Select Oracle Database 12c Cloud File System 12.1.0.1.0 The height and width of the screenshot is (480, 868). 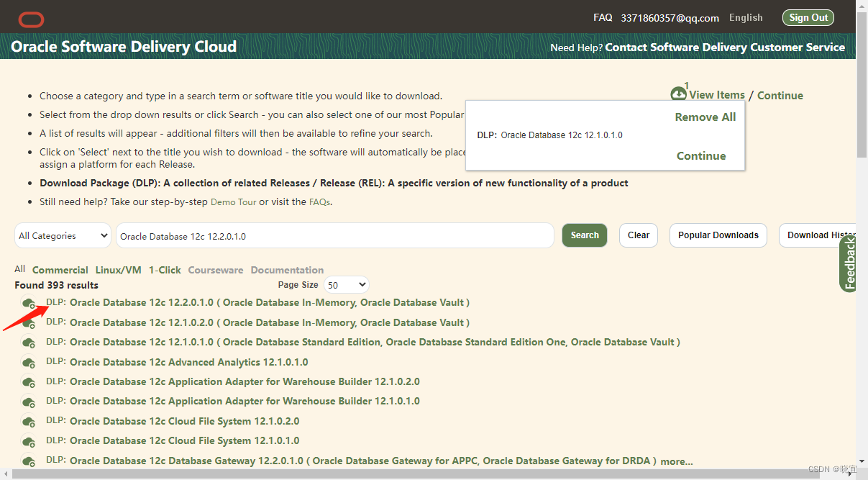[x=185, y=440]
